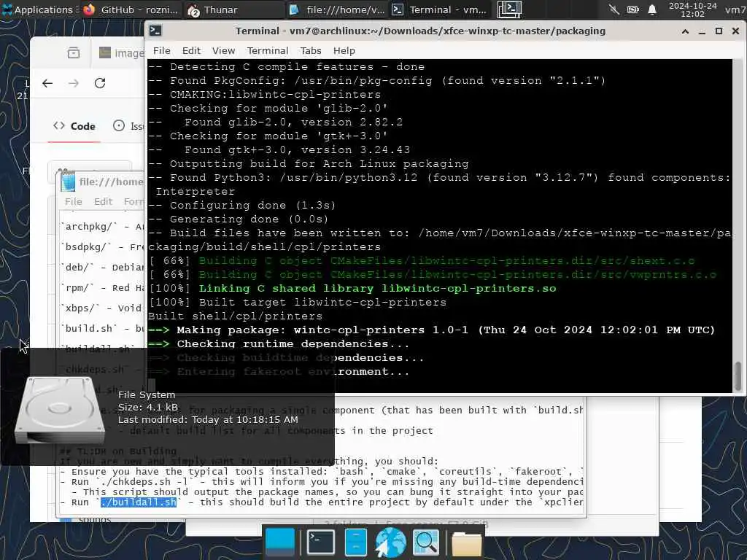Launch the Terminal emulator from the dock

coord(320,542)
